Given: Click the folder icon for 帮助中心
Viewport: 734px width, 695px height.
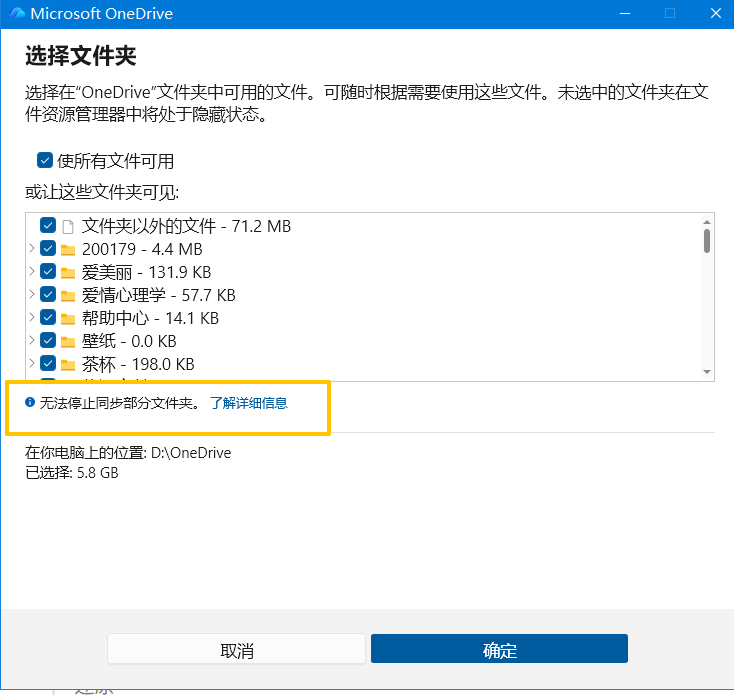Looking at the screenshot, I should (x=68, y=319).
